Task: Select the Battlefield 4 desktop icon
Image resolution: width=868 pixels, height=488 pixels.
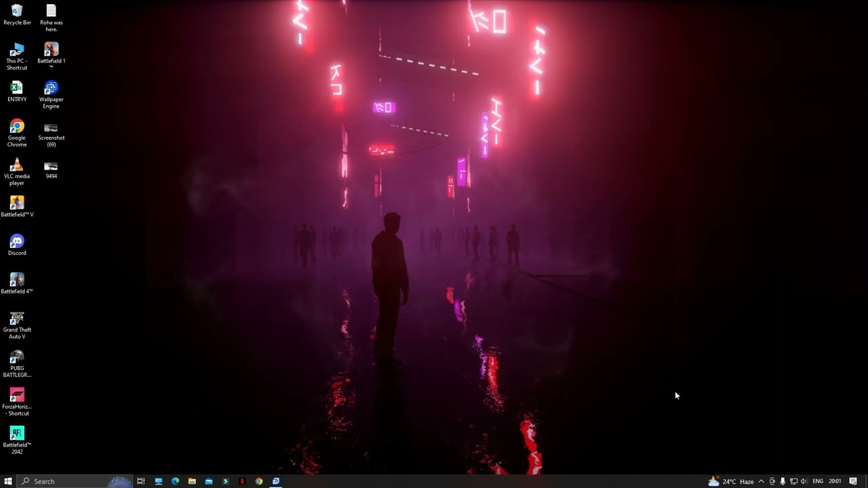Action: click(17, 284)
